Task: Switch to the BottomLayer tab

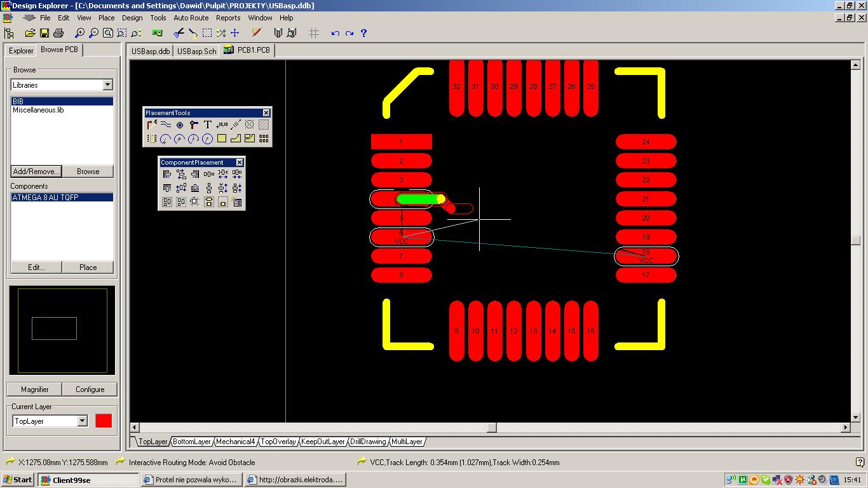Action: pyautogui.click(x=192, y=442)
